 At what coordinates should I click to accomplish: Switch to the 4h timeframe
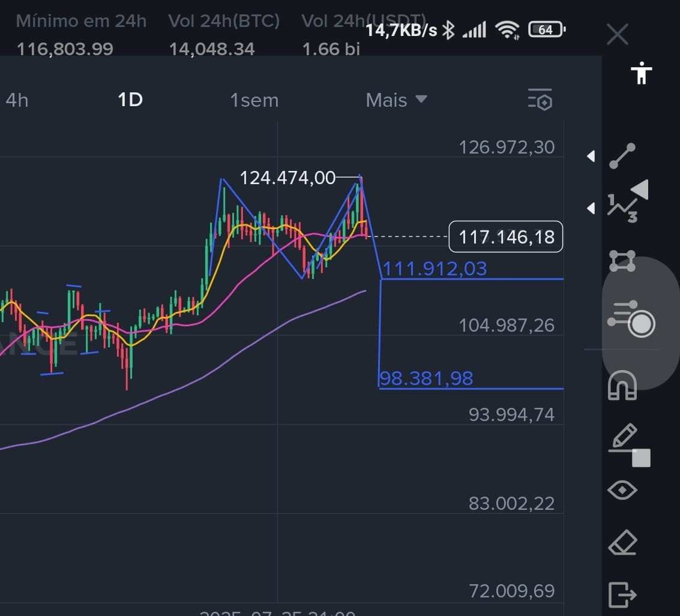point(17,101)
